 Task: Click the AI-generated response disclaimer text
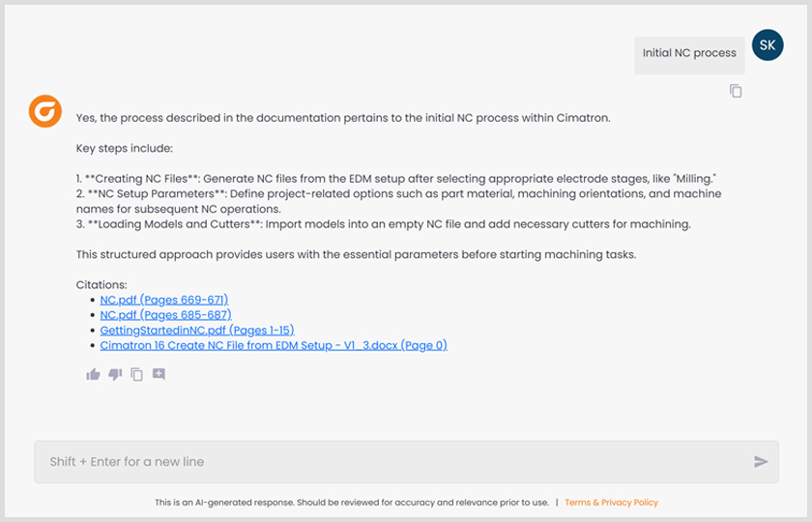(x=351, y=503)
